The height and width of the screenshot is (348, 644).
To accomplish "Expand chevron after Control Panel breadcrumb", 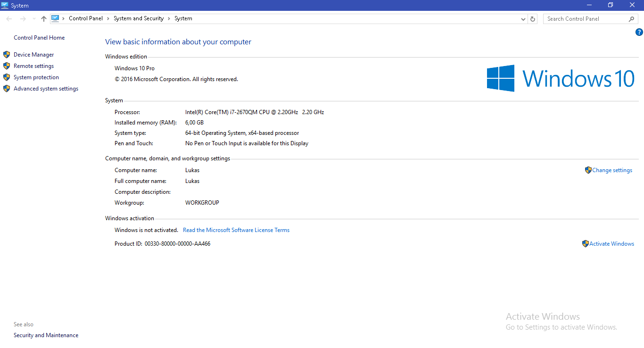I will coord(108,18).
